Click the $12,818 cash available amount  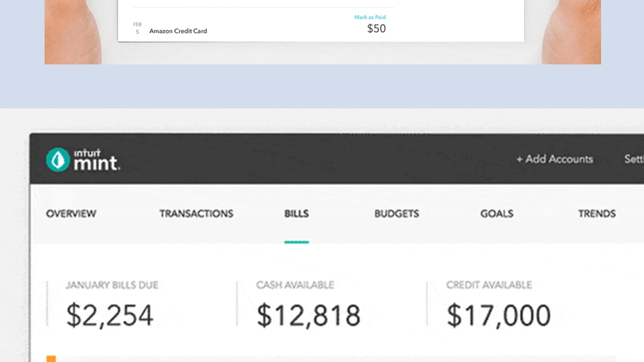[308, 315]
